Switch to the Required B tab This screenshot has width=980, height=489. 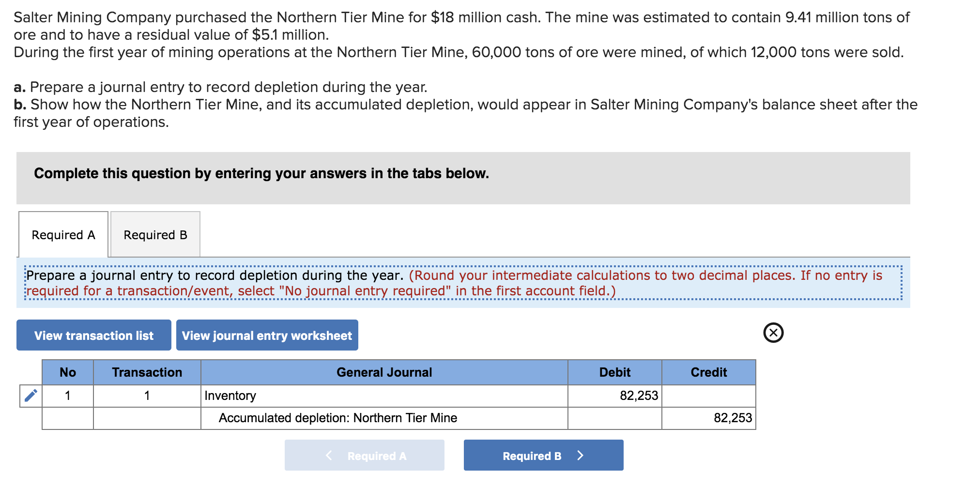click(154, 234)
